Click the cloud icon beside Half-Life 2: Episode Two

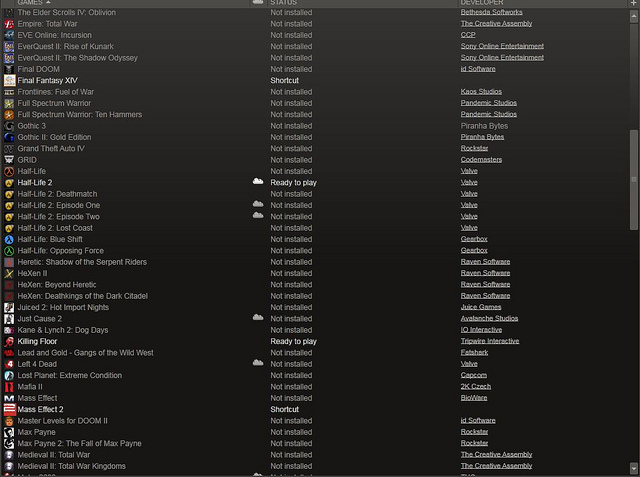coord(258,215)
